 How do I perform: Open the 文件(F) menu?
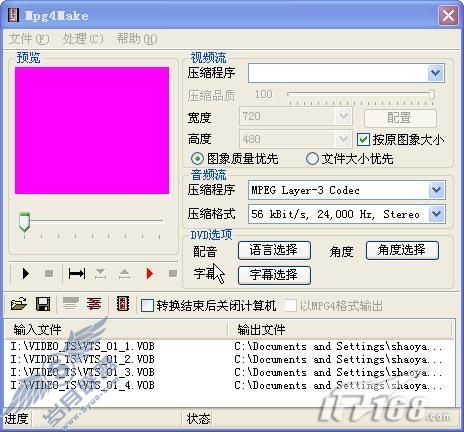(29, 39)
